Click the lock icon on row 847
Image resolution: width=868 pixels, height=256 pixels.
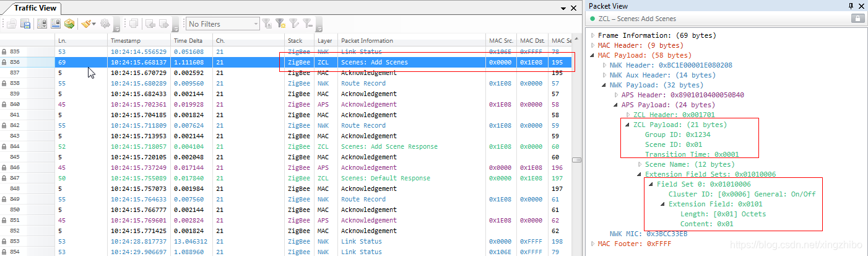click(4, 179)
